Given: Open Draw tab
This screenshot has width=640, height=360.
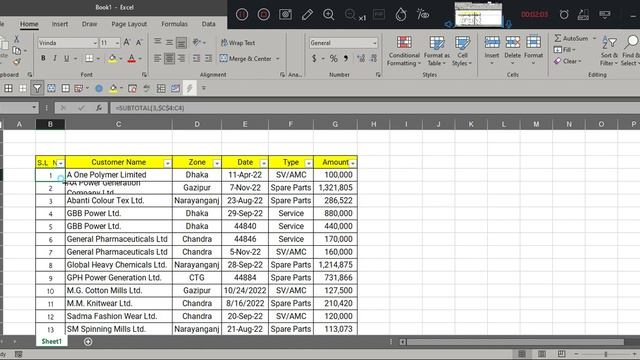Looking at the screenshot, I should tap(89, 24).
